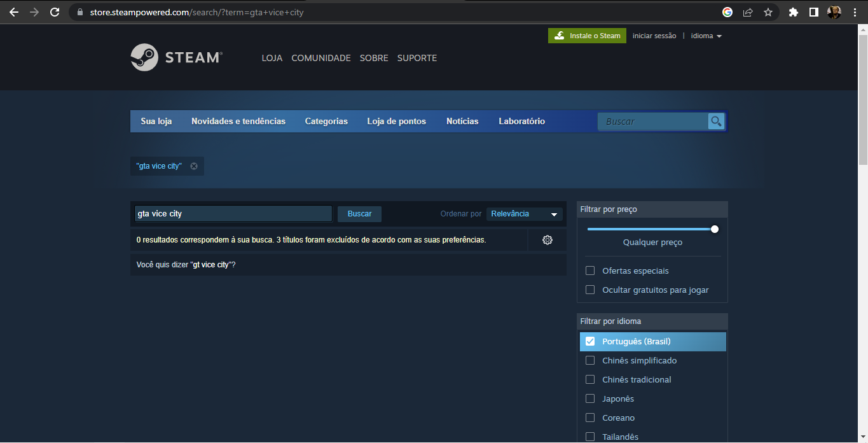
Task: Open SOBRE menu item
Action: [374, 58]
